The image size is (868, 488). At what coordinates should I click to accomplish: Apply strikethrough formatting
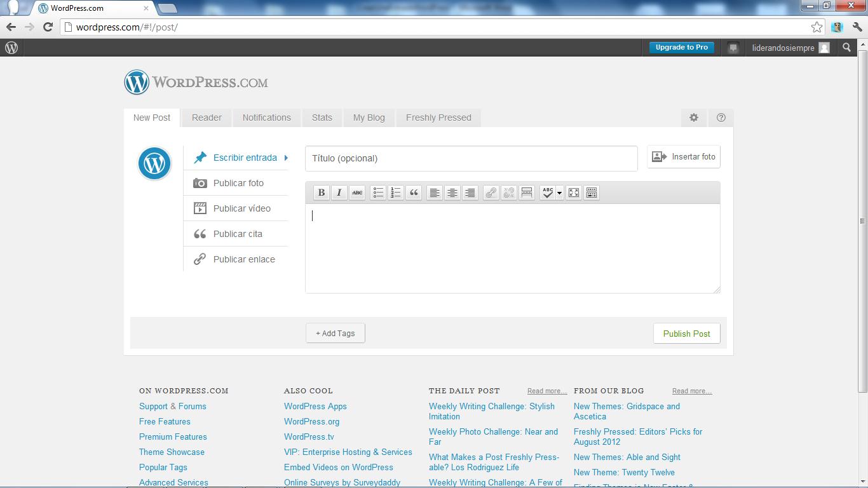pos(357,193)
